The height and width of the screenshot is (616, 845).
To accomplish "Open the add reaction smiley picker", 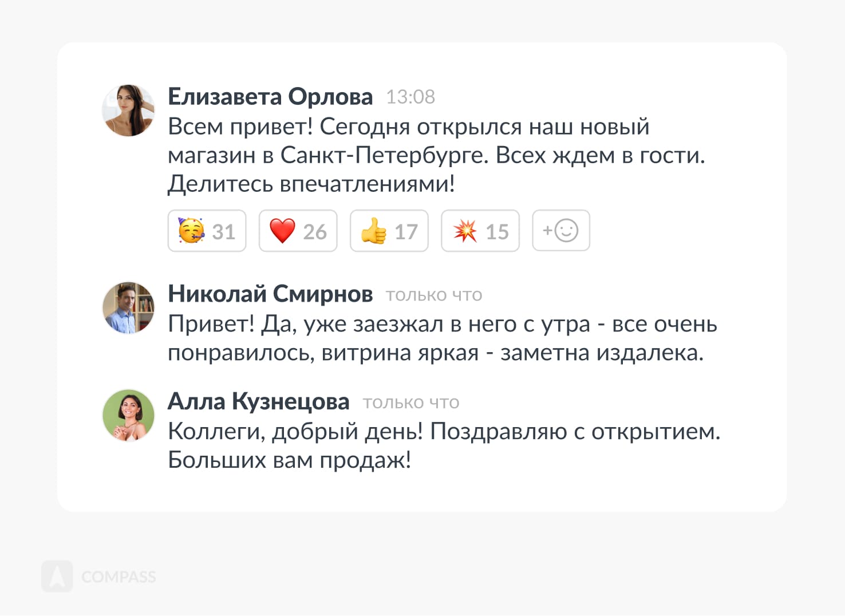I will coord(560,231).
